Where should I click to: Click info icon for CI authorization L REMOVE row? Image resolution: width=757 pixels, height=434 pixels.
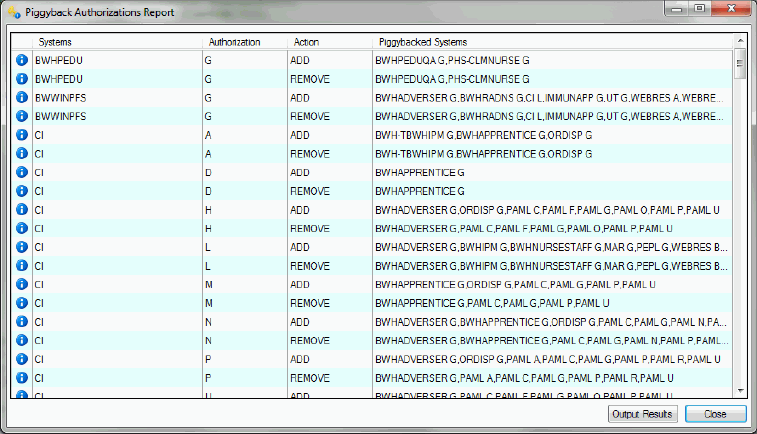[21, 266]
